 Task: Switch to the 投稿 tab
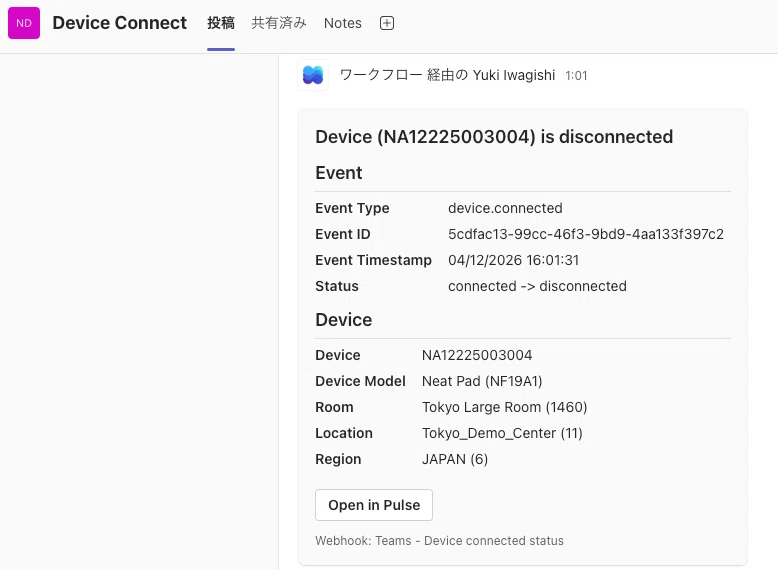(221, 23)
